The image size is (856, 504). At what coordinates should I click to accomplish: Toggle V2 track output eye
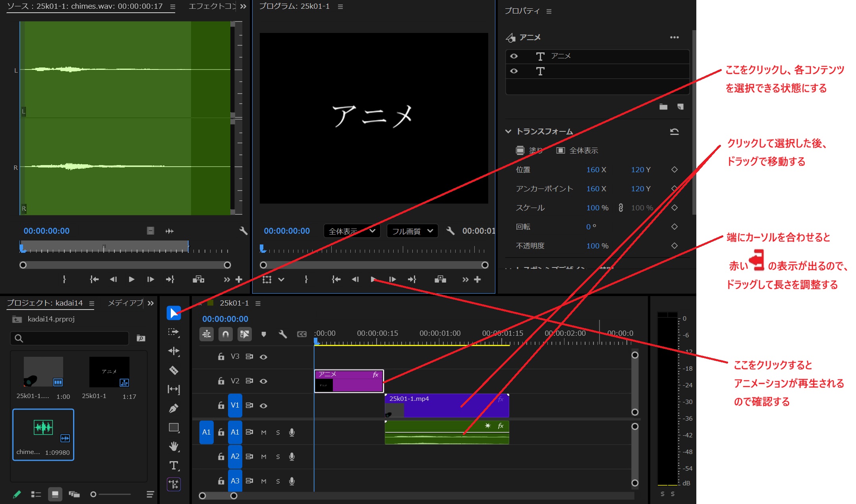[x=263, y=381]
